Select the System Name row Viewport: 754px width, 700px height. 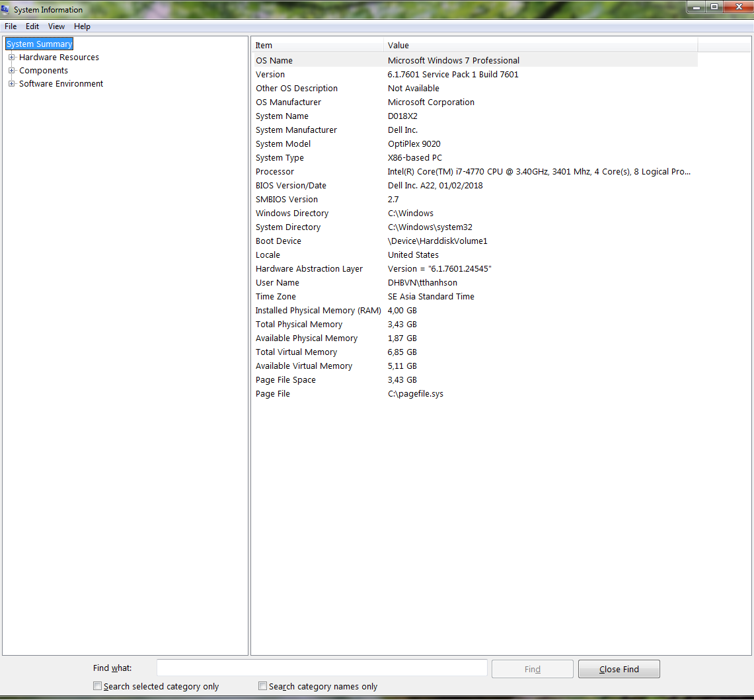click(475, 116)
